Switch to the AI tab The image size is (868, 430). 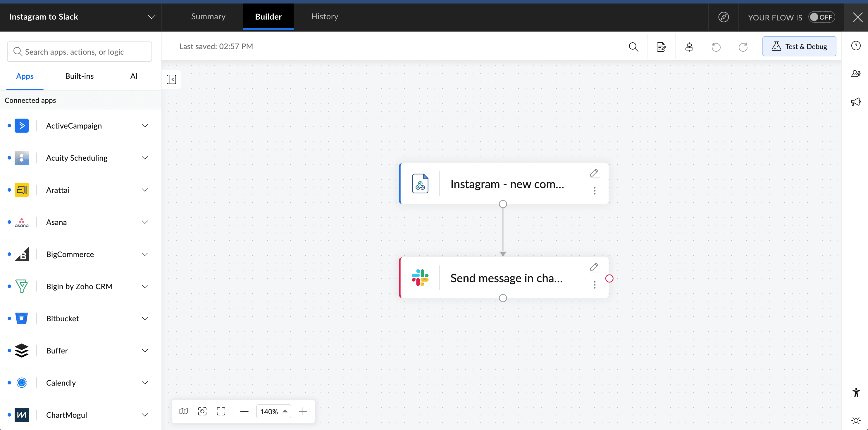(x=134, y=76)
